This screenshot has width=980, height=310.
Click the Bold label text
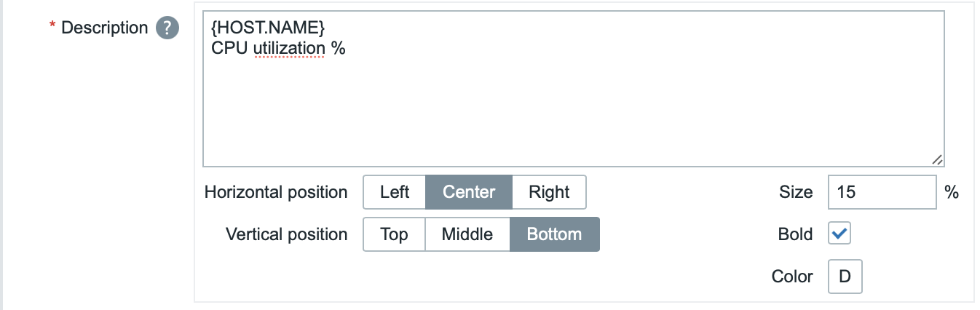click(795, 234)
